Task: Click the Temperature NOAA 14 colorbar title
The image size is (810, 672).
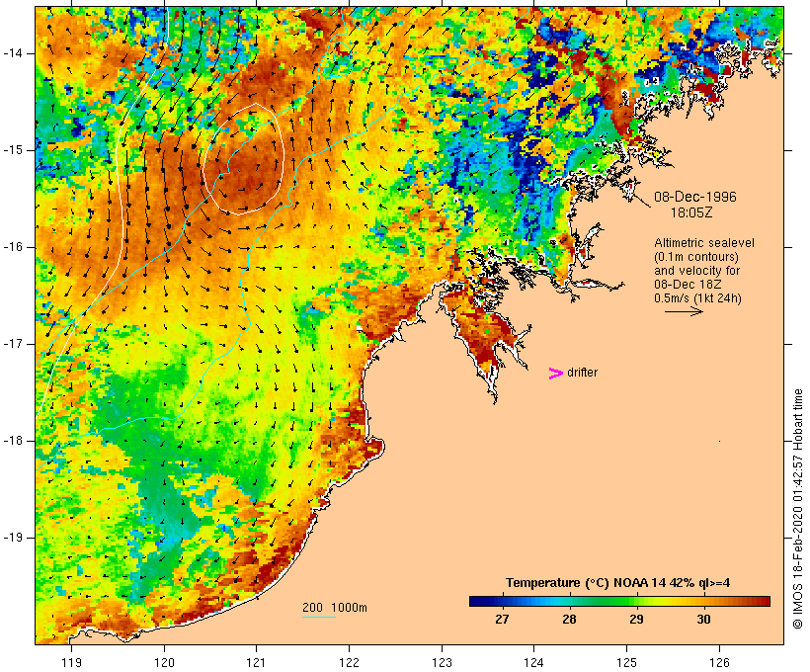Action: (617, 583)
